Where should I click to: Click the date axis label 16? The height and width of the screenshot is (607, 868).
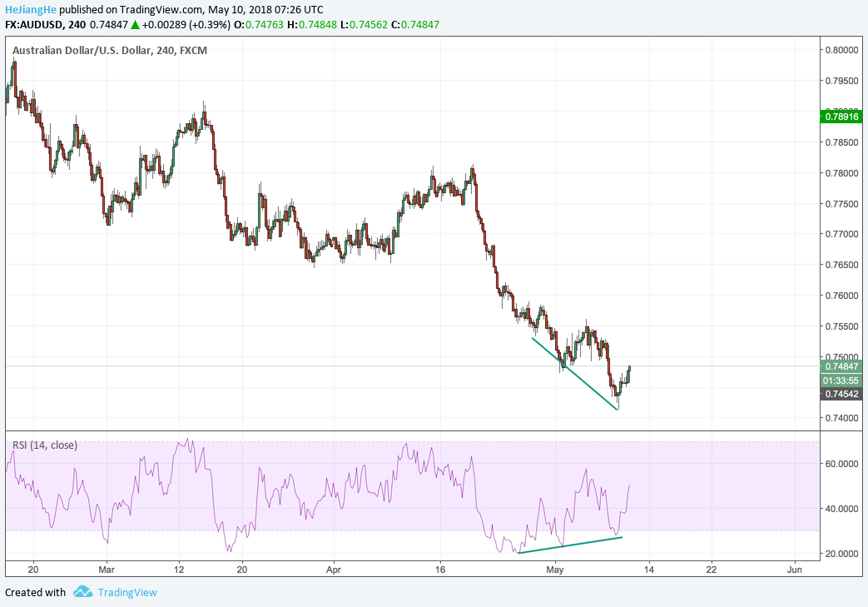click(440, 570)
